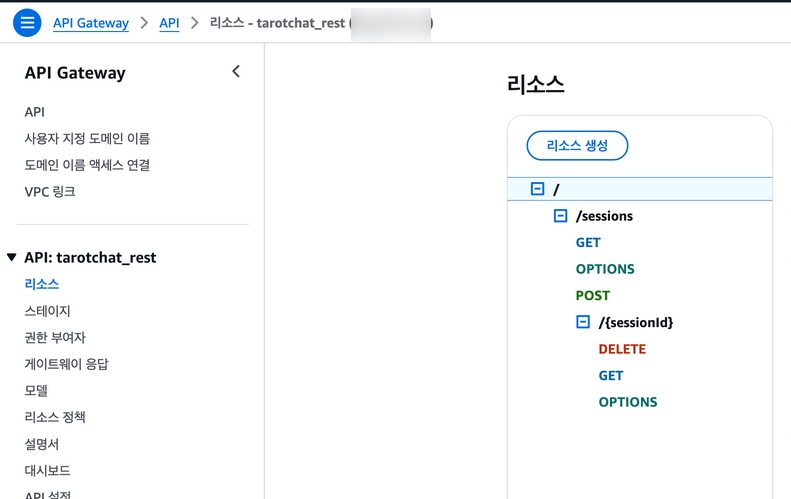Collapse the root / resource node
Image resolution: width=791 pixels, height=499 pixels.
[x=537, y=189]
